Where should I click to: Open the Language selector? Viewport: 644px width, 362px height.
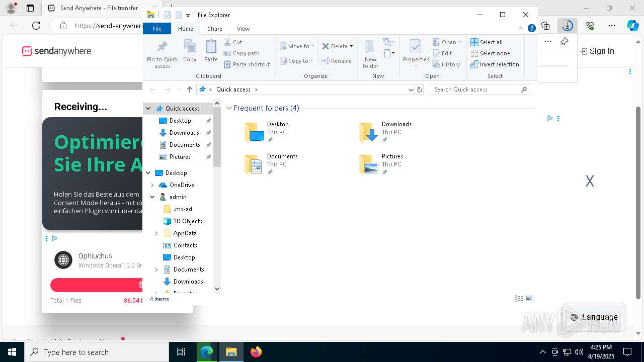tap(594, 317)
